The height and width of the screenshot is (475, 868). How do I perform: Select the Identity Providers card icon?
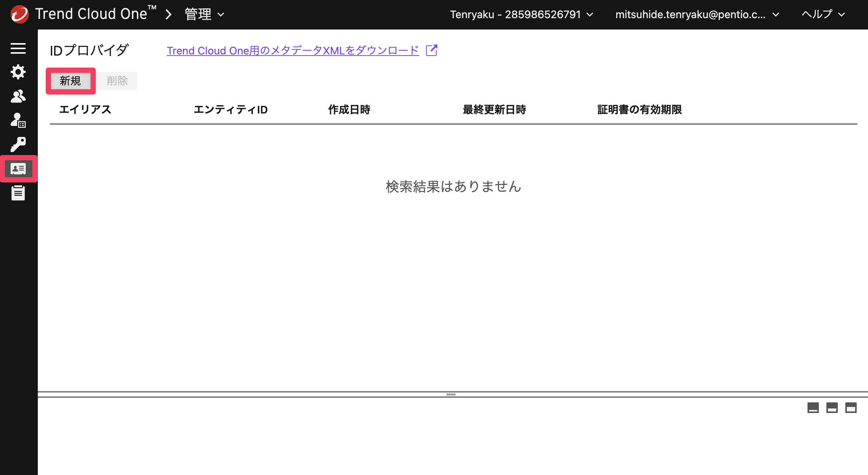(x=18, y=169)
